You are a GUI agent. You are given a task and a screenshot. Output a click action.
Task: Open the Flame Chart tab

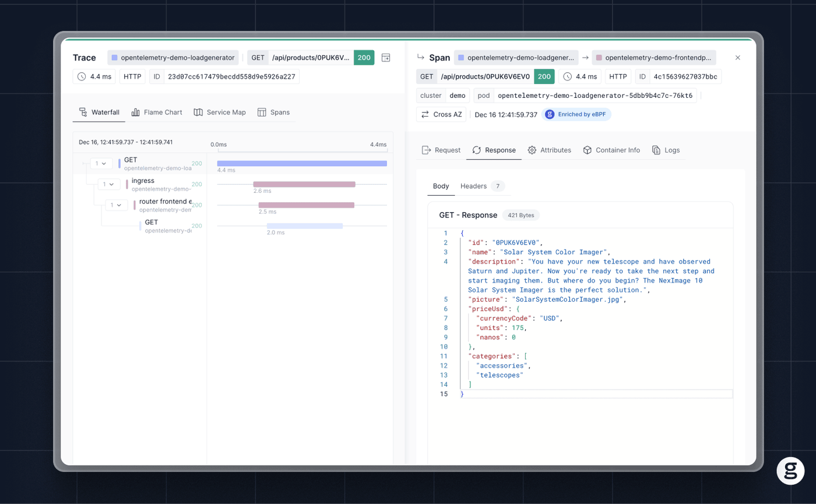point(157,112)
